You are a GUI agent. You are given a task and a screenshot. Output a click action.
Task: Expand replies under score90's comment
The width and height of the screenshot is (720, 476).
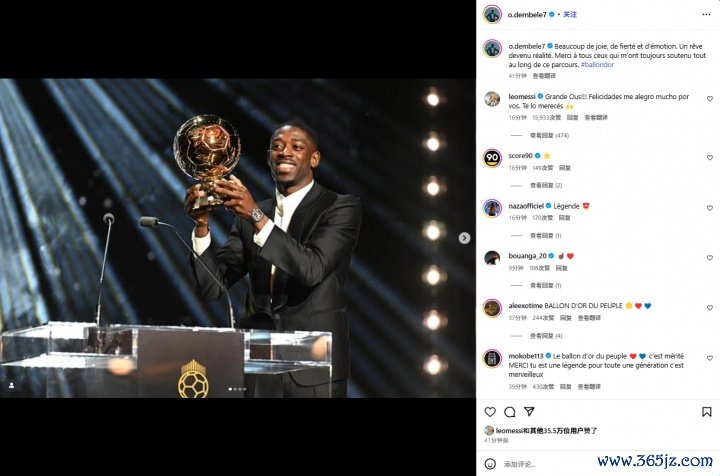coord(546,185)
